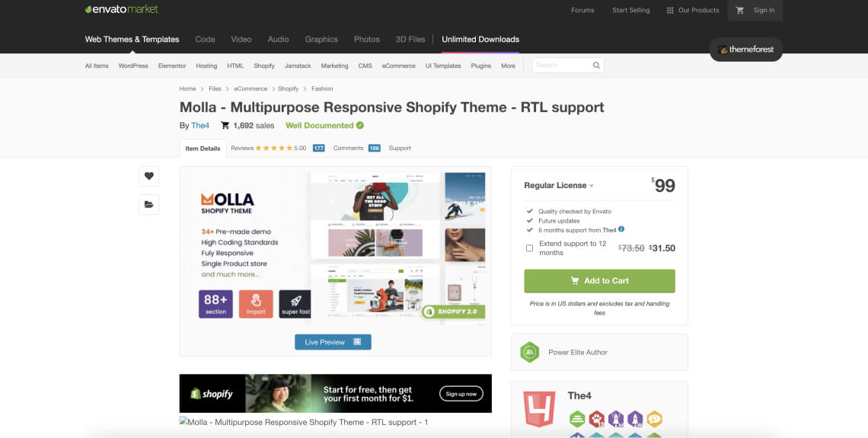Expand the Regular License dropdown

tap(559, 185)
